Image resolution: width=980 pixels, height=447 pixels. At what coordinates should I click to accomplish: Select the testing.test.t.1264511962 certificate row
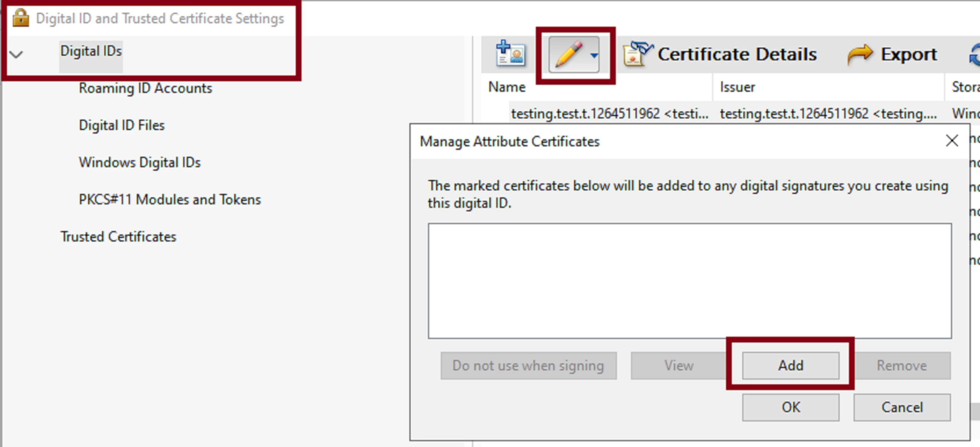point(609,113)
